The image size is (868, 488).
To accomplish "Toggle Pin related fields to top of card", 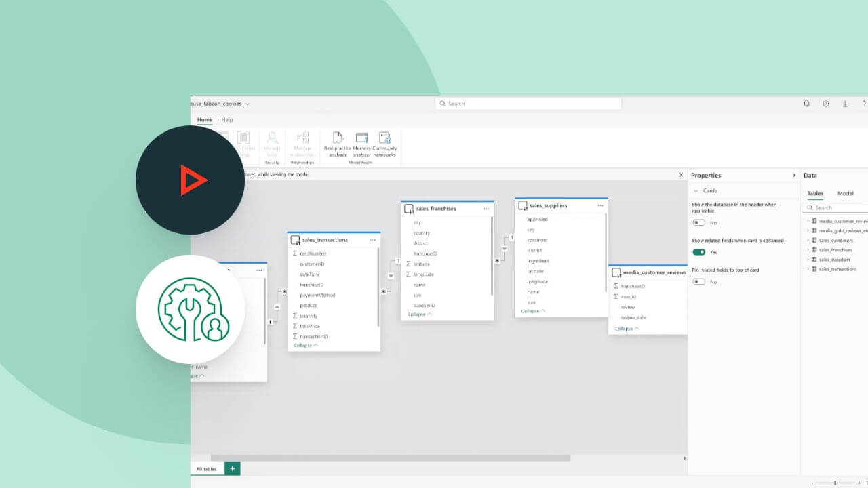I will pos(698,281).
